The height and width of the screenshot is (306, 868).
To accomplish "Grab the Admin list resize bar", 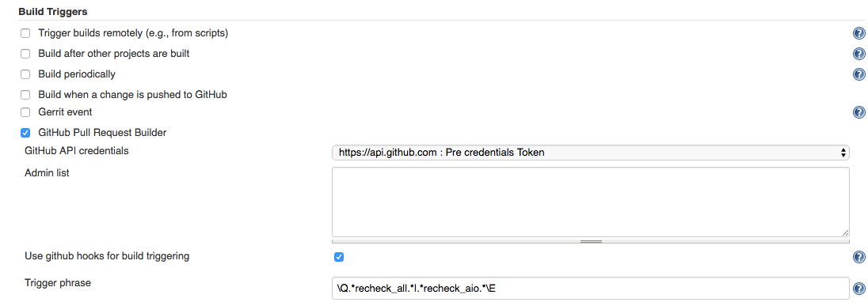I will click(x=590, y=241).
